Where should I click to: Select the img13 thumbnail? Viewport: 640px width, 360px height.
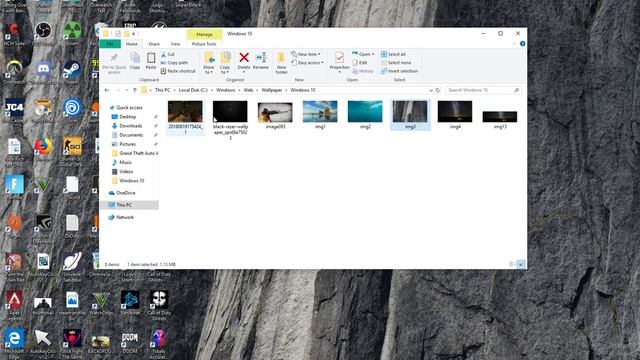[500, 117]
